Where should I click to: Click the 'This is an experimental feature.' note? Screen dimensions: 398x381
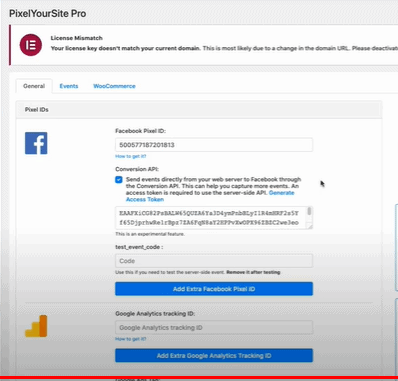pos(150,234)
